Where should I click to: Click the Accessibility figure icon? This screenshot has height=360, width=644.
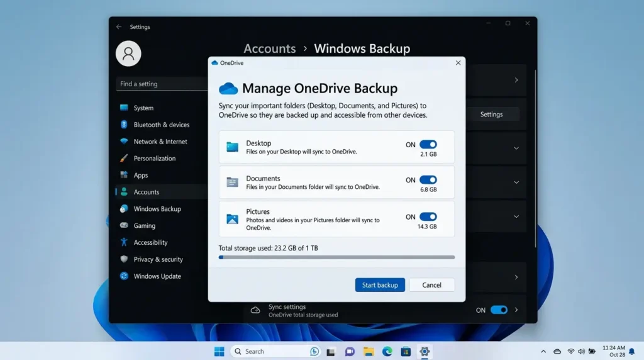(124, 242)
